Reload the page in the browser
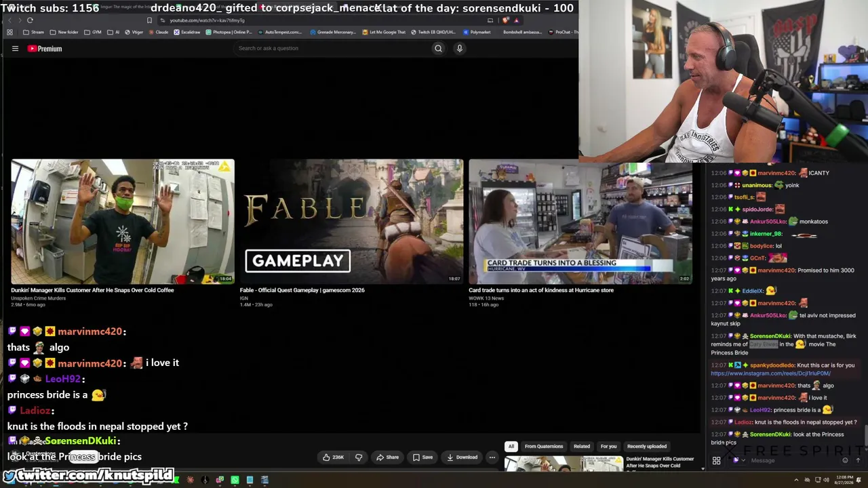This screenshot has height=488, width=868. click(30, 20)
